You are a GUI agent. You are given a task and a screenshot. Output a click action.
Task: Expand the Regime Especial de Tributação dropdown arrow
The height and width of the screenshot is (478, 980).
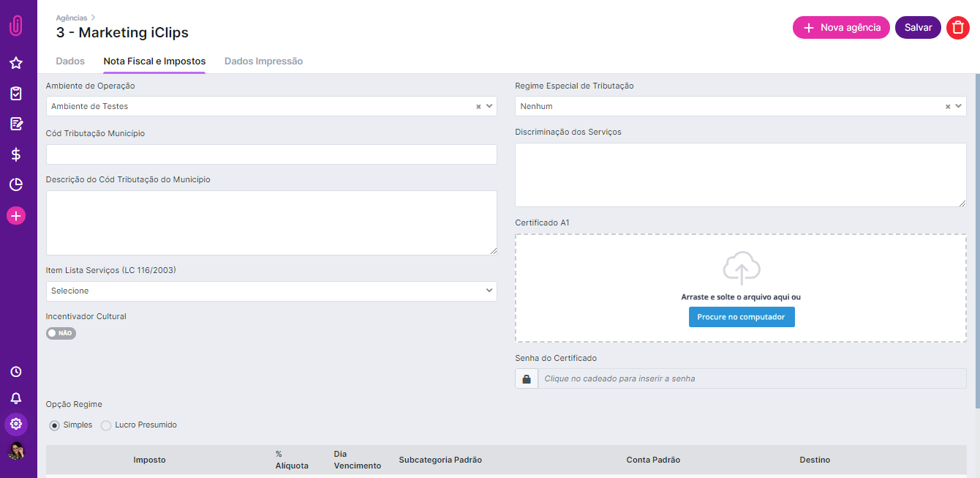pos(959,106)
